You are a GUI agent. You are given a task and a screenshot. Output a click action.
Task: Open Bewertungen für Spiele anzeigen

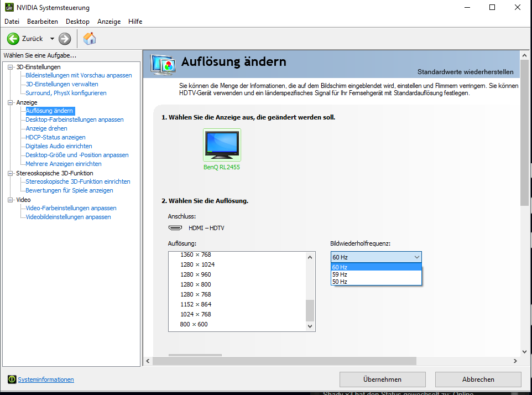click(x=70, y=190)
